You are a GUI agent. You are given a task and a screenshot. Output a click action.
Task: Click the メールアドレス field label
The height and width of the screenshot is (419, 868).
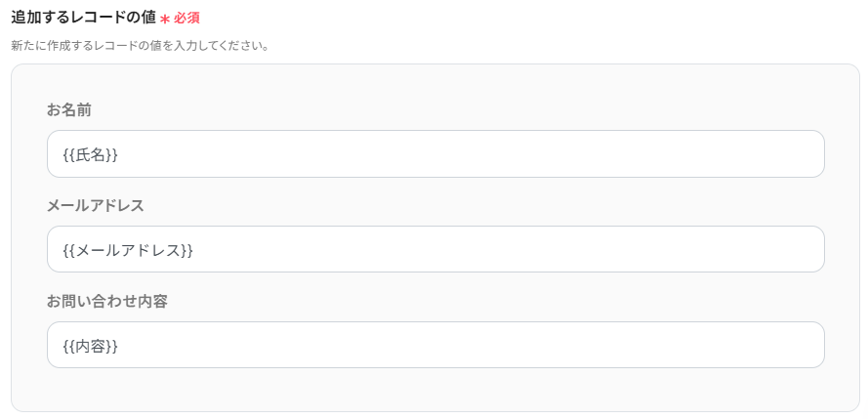pyautogui.click(x=96, y=205)
